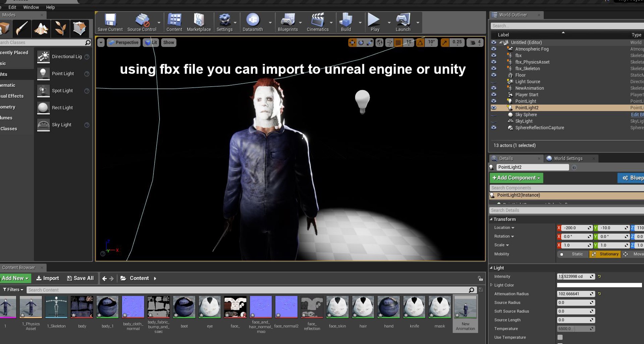This screenshot has height=344, width=644.
Task: Select the Directional Light actor icon
Action: tap(43, 57)
